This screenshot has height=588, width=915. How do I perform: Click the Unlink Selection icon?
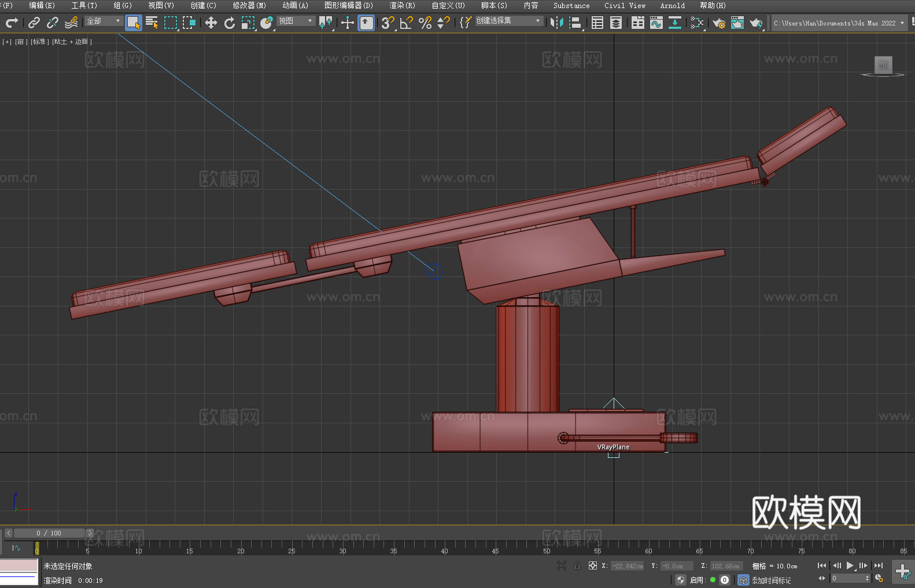53,23
